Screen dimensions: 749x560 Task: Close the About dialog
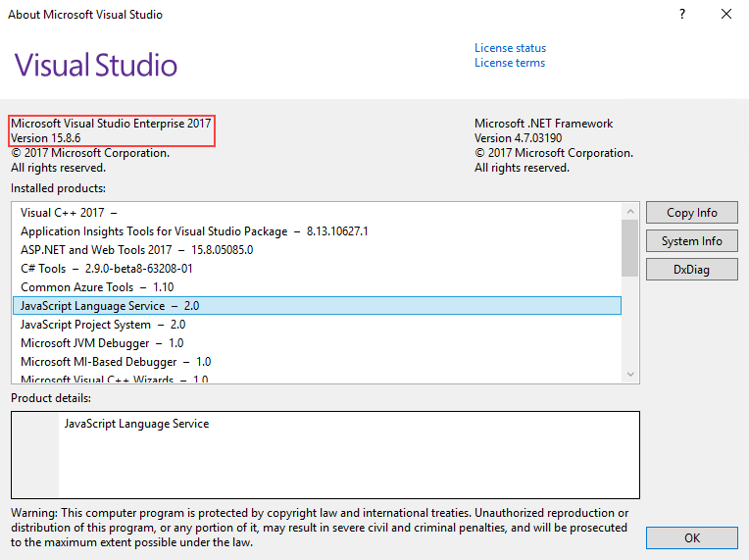726,15
